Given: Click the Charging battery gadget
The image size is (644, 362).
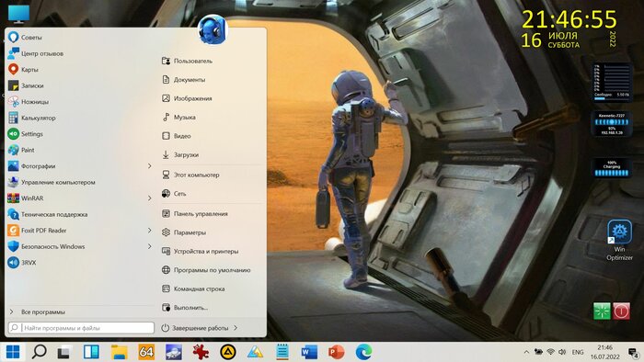Looking at the screenshot, I should pyautogui.click(x=612, y=168).
